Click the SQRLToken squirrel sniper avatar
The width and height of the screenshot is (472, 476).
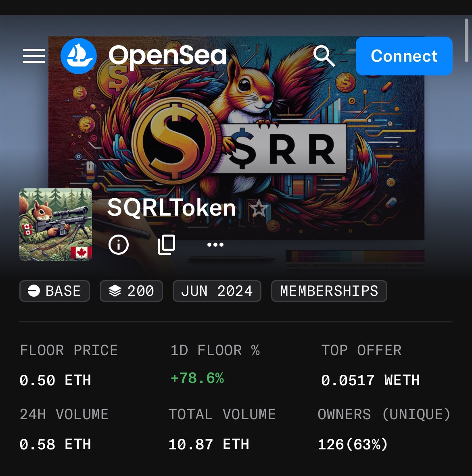[56, 224]
